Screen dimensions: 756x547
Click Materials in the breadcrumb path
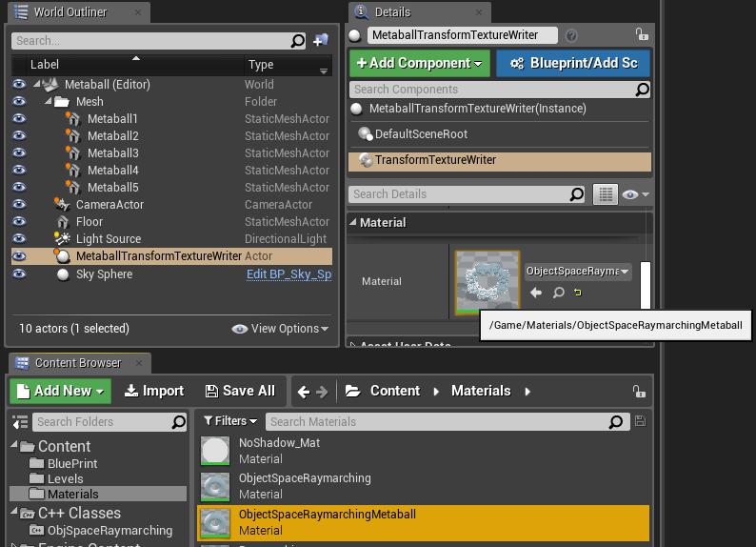click(x=481, y=391)
